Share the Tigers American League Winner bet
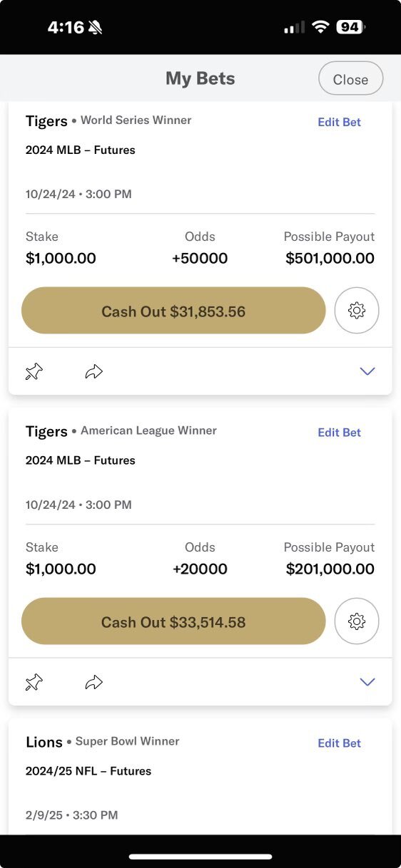Screen dimensions: 401x868 click(94, 682)
